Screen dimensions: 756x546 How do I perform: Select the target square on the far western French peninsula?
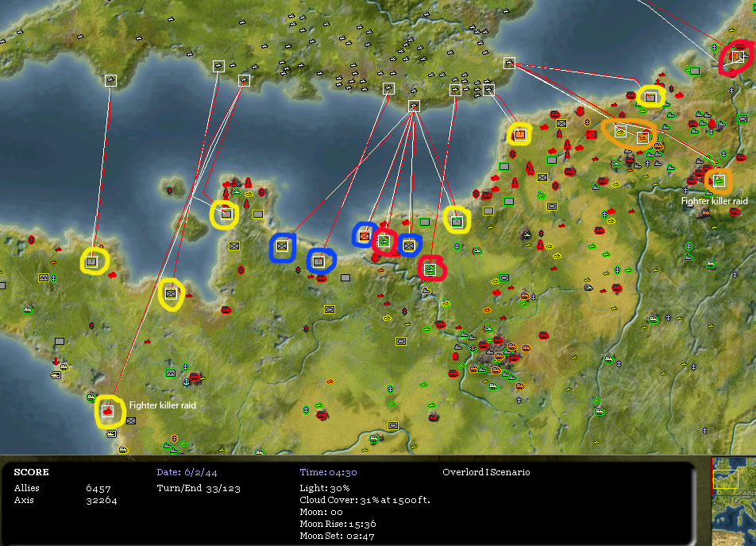point(91,262)
